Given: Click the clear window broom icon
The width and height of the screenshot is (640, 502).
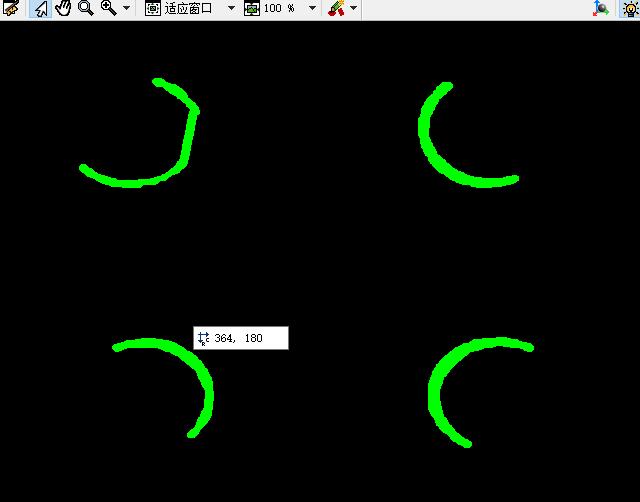Looking at the screenshot, I should click(x=10, y=7).
